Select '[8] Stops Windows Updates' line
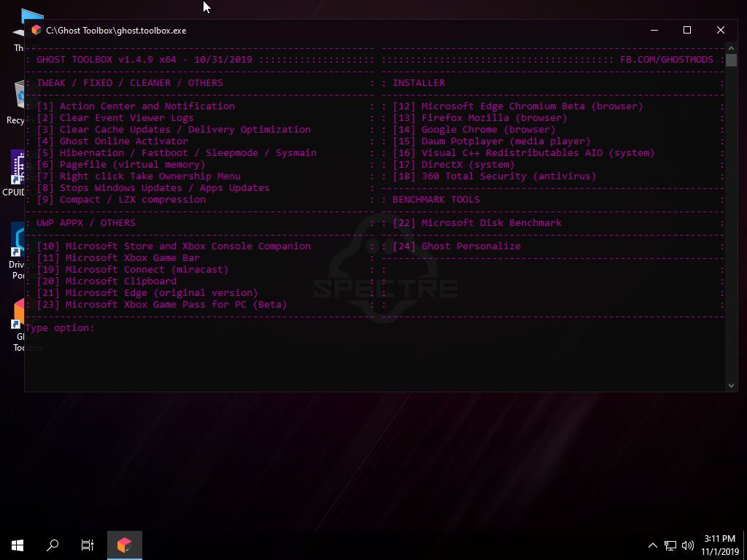 click(153, 187)
